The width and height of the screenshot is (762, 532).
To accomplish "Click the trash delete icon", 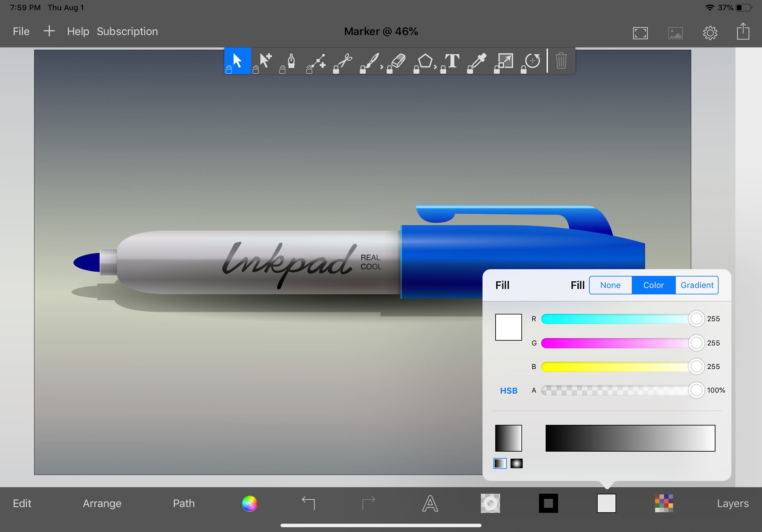I will point(561,61).
